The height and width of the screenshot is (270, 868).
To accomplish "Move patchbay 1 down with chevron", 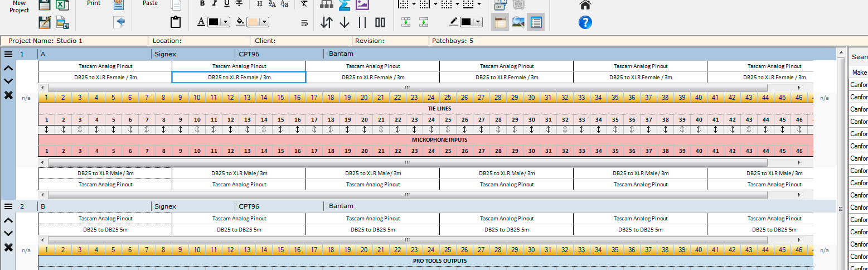I will point(8,81).
